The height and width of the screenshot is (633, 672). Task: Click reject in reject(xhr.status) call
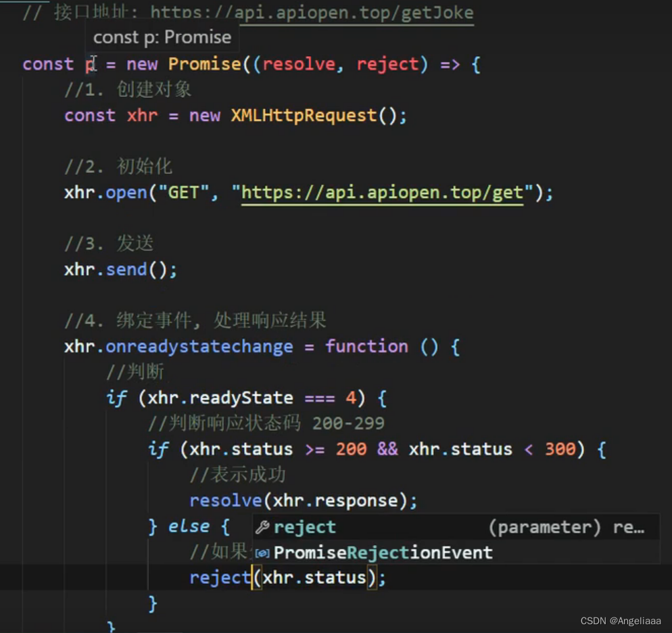(220, 578)
